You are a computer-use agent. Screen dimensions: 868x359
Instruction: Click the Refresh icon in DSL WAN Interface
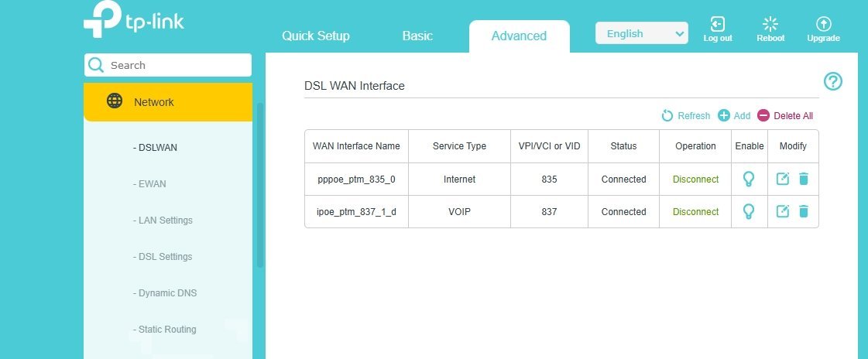coord(667,115)
